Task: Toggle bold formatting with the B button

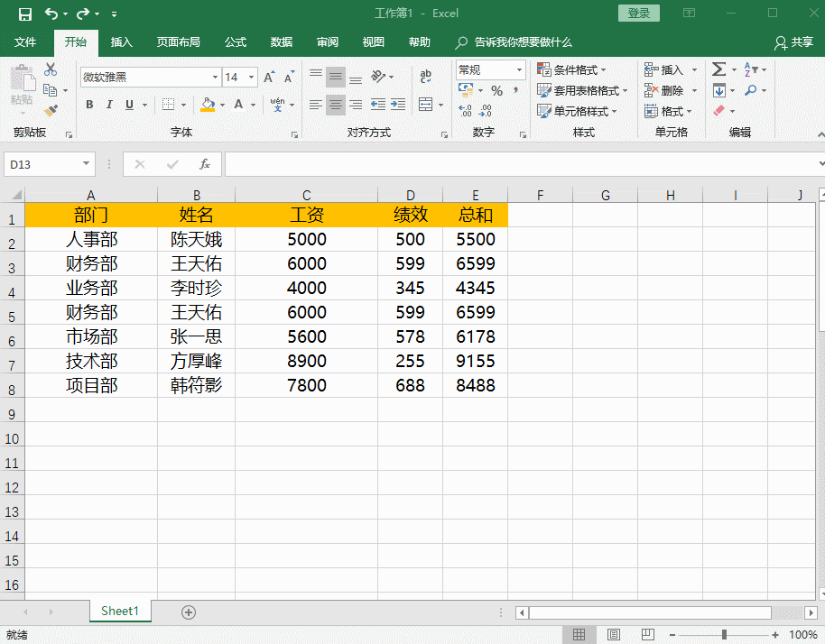Action: point(88,105)
